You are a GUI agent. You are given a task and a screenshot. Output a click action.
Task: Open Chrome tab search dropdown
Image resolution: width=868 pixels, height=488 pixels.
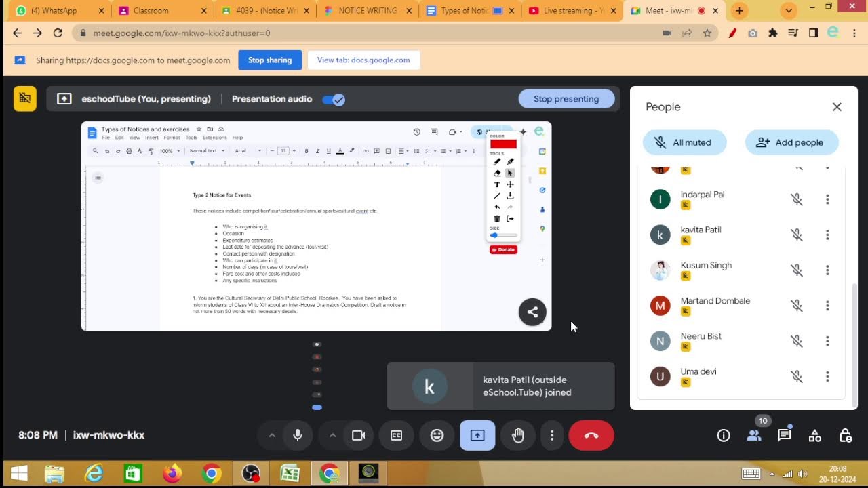pyautogui.click(x=788, y=11)
